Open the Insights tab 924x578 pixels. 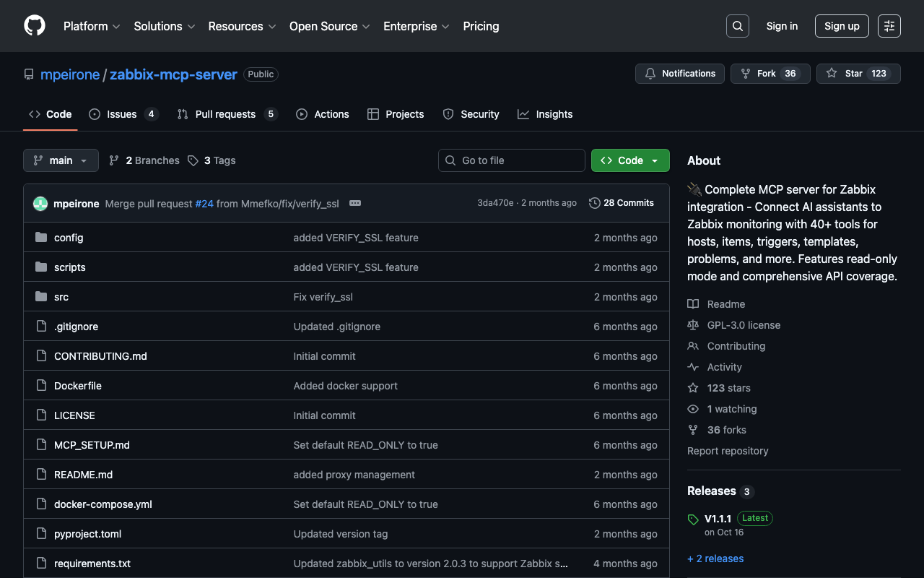554,114
